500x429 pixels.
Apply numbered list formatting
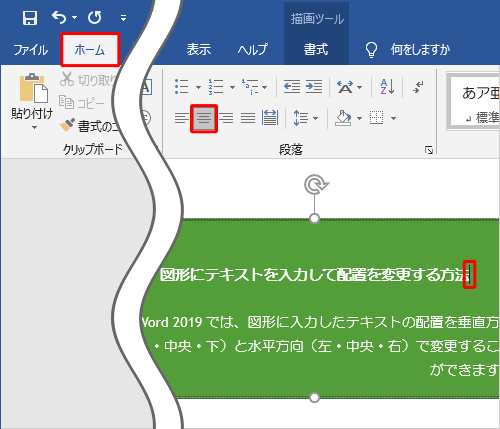point(216,87)
